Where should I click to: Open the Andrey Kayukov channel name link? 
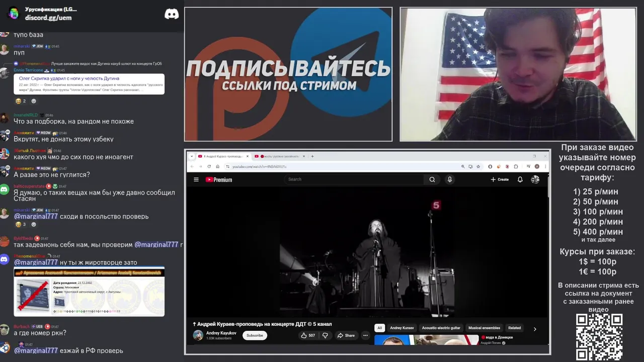221,333
